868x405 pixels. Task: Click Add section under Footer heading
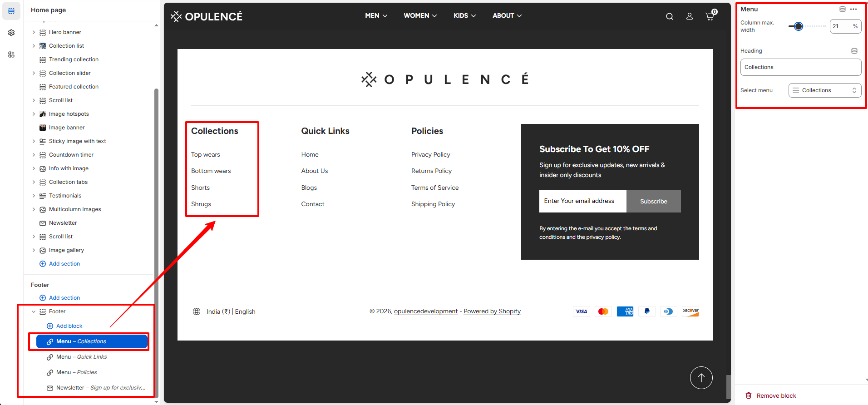(59, 298)
